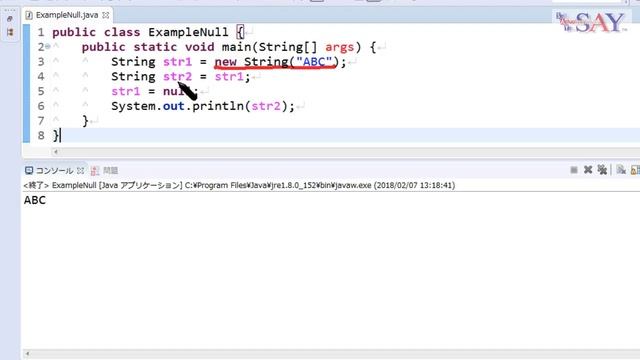Screen dimensions: 640x360
Task: Click the 'out' field on line 6
Action: (x=173, y=106)
